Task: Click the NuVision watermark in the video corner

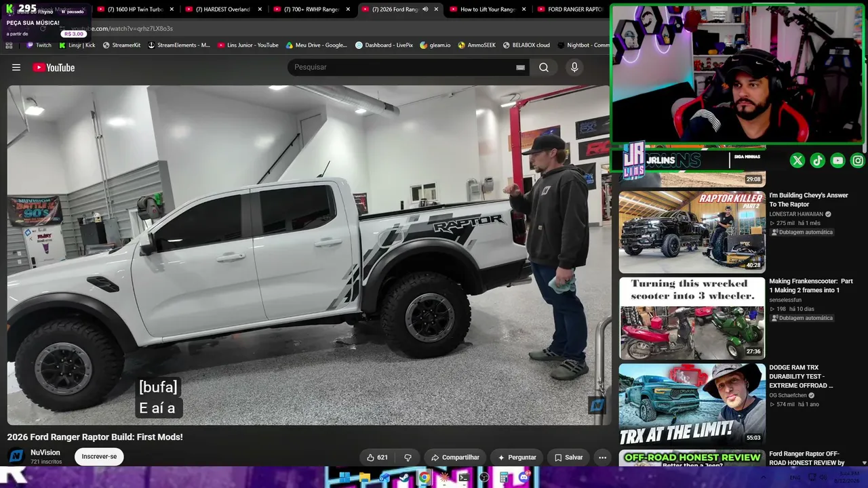Action: [x=597, y=405]
